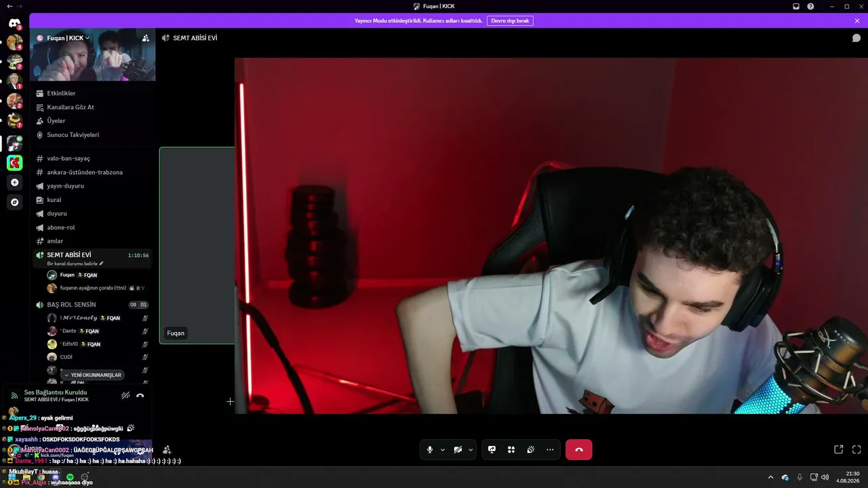
Task: Open the server with green K logo
Action: point(14,163)
